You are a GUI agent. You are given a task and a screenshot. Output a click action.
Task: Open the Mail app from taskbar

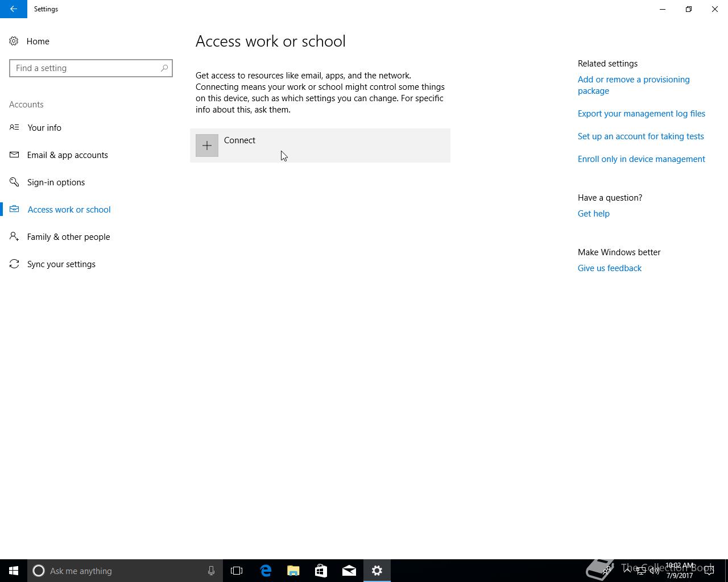pos(349,571)
